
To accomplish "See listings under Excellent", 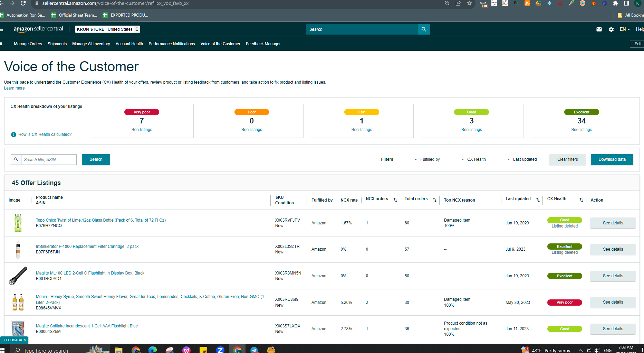I will [581, 130].
